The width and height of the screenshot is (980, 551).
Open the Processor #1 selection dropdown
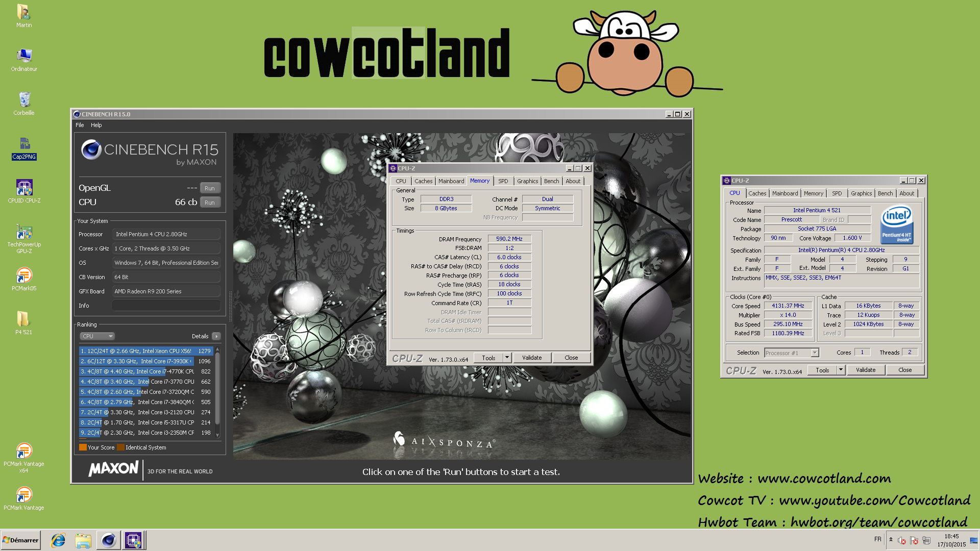pos(792,353)
